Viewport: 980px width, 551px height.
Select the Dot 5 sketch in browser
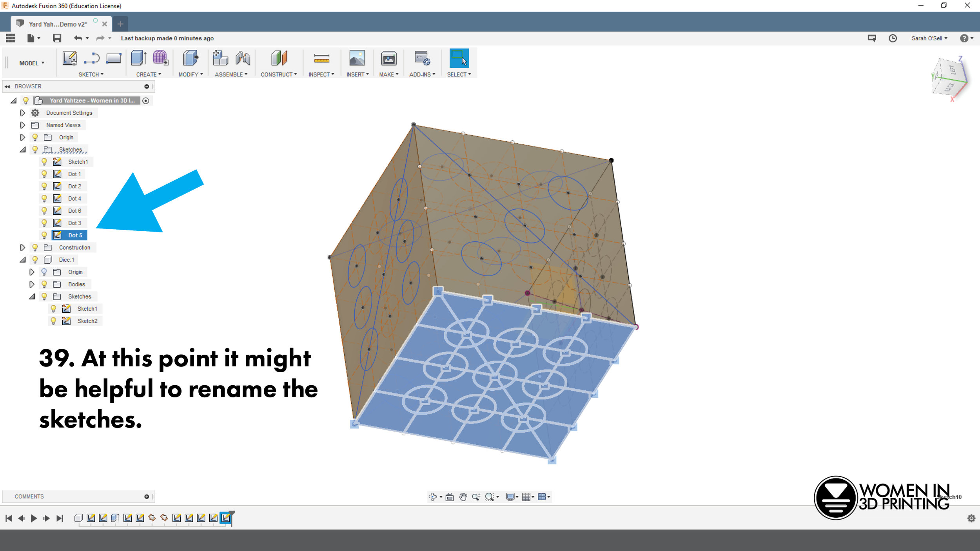(x=70, y=235)
